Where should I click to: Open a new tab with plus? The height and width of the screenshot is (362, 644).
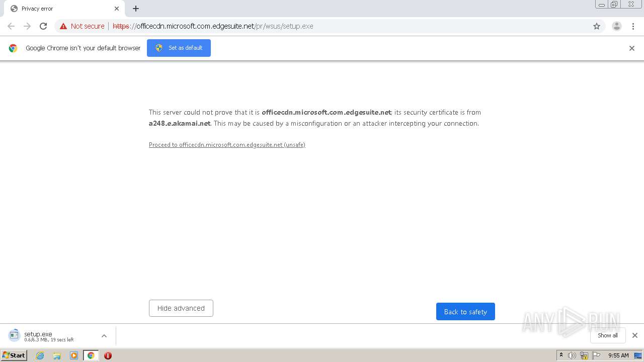tap(136, 9)
